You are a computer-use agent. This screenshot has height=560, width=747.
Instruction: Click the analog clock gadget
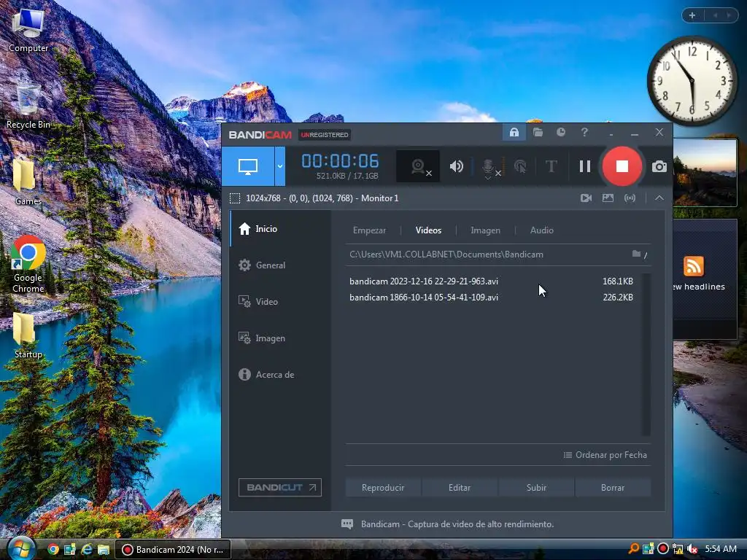tap(692, 81)
